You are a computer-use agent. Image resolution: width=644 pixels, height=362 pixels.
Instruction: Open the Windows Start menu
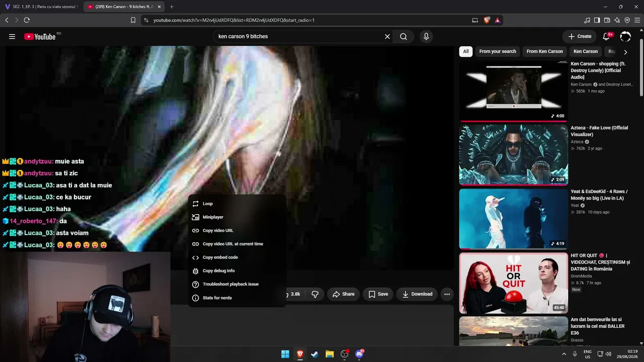[x=285, y=354]
